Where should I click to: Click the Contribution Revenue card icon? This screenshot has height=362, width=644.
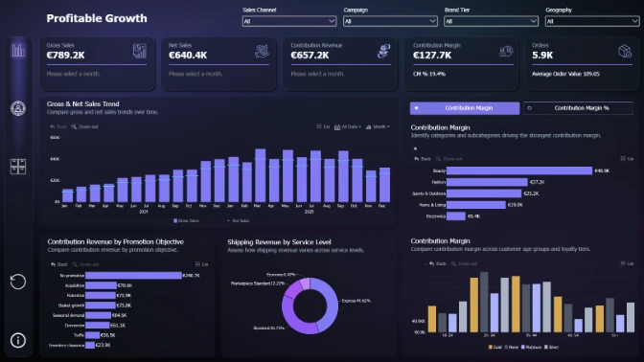383,51
